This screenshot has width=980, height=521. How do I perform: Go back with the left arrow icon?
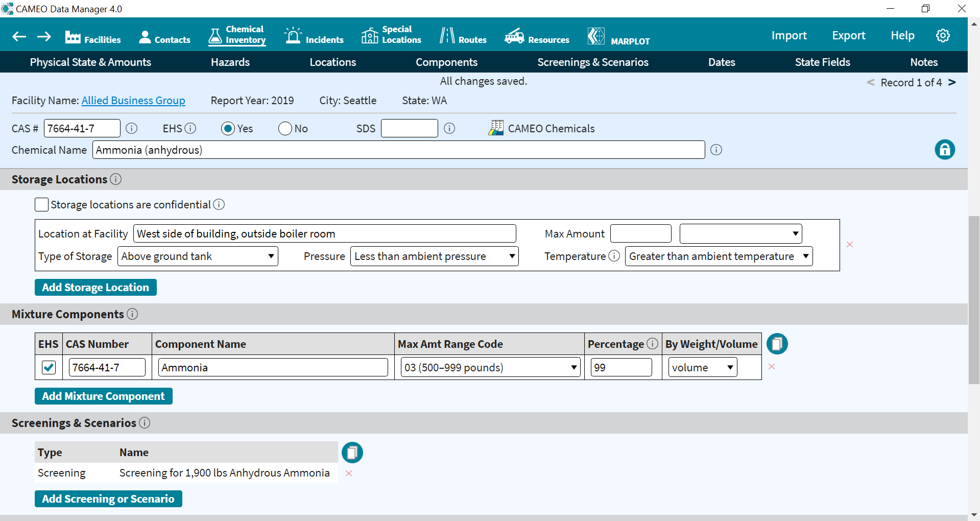(x=19, y=36)
